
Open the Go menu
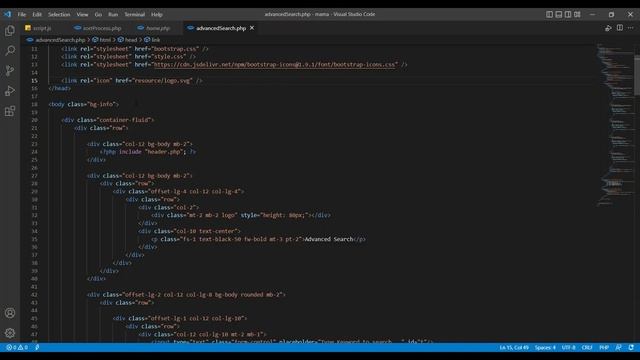(x=98, y=14)
